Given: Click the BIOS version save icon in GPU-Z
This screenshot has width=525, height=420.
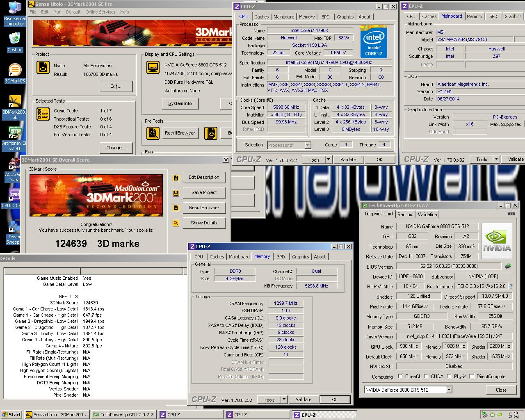Looking at the screenshot, I should click(x=508, y=266).
